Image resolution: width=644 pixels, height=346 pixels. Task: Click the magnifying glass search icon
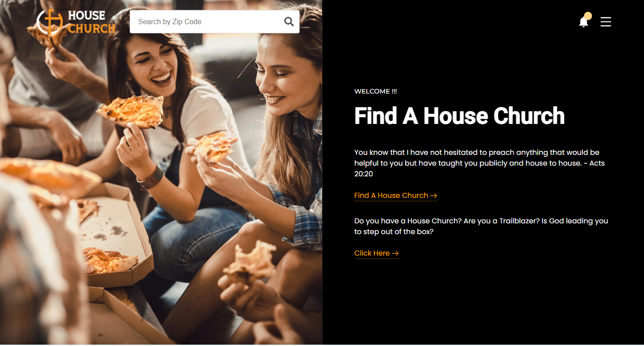click(289, 21)
